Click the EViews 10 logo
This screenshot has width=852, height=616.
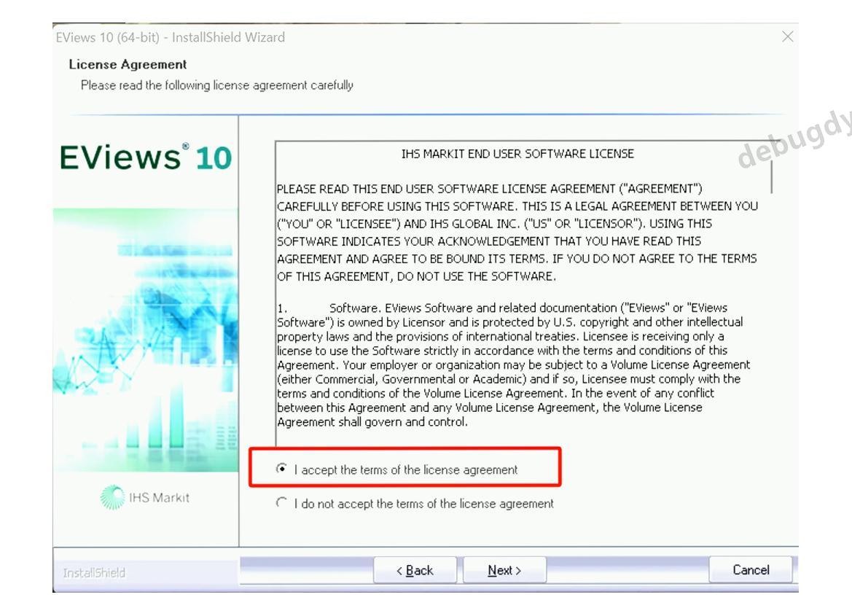tap(146, 157)
